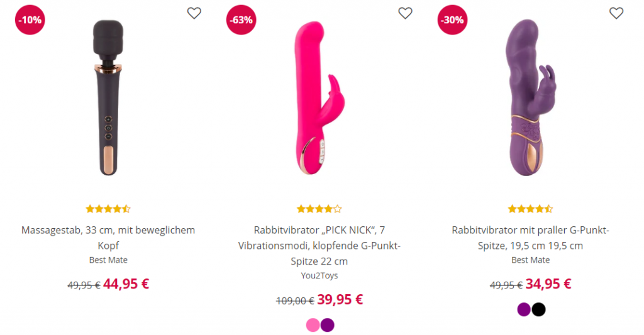Click the -63% discount badge

241,19
